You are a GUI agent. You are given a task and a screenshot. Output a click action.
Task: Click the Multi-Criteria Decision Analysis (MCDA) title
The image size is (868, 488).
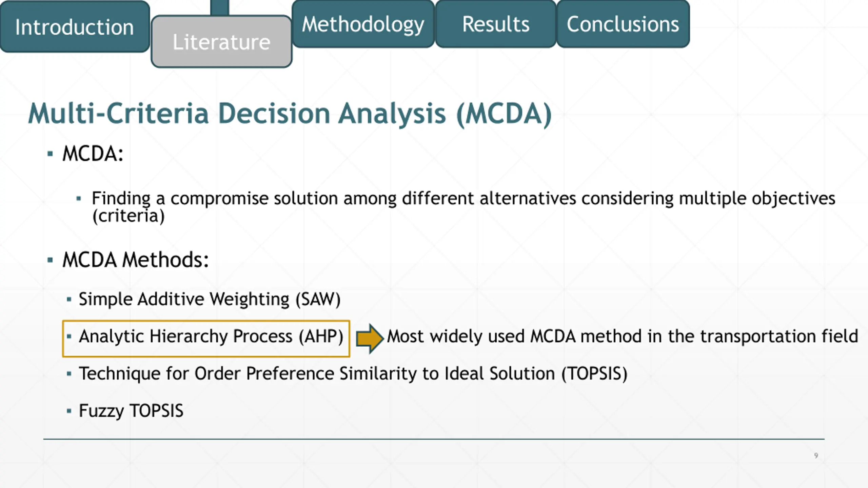[x=290, y=114]
